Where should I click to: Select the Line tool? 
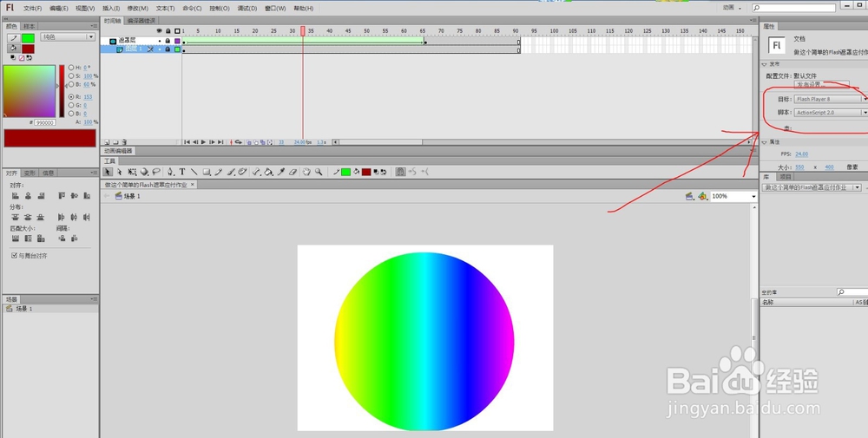pos(194,172)
